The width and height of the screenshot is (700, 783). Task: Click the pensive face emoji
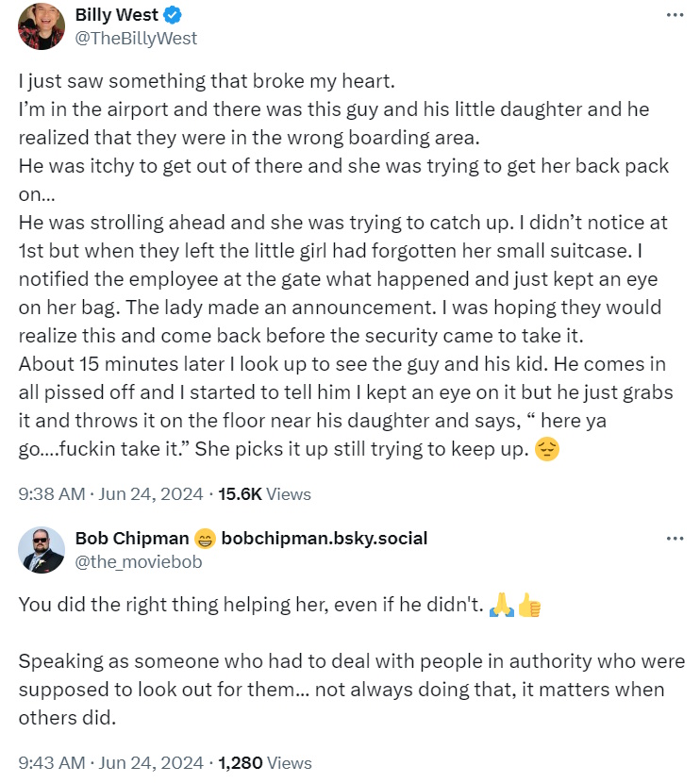click(545, 451)
